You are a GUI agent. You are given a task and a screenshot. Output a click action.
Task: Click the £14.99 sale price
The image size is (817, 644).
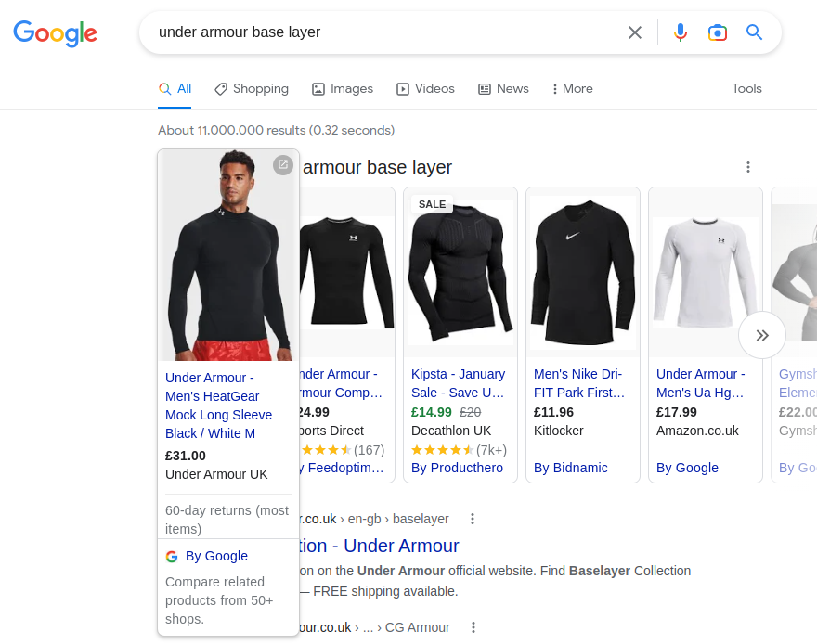point(432,412)
